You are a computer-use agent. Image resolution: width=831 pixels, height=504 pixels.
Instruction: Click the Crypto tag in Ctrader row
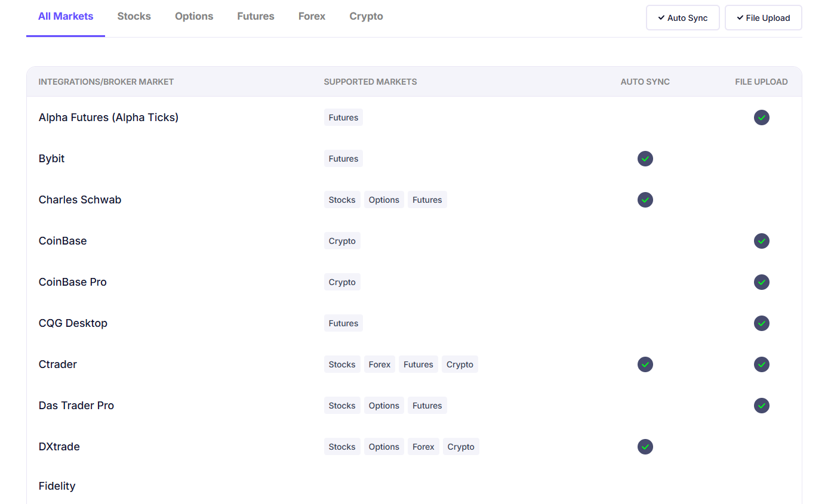pyautogui.click(x=460, y=364)
